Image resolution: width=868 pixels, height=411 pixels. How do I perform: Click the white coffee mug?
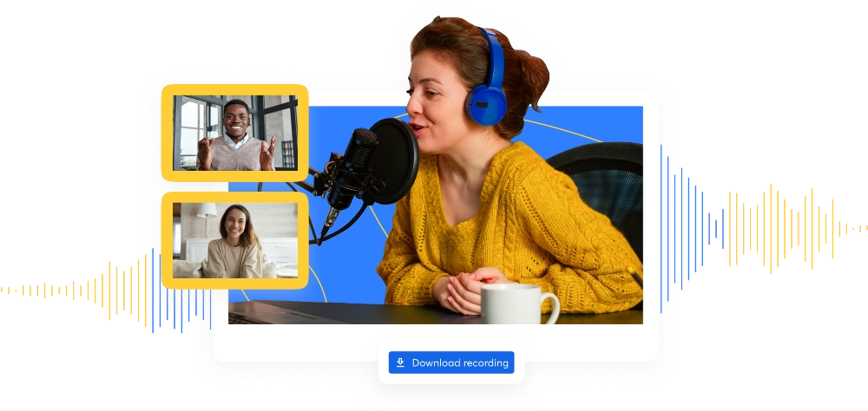pyautogui.click(x=516, y=303)
